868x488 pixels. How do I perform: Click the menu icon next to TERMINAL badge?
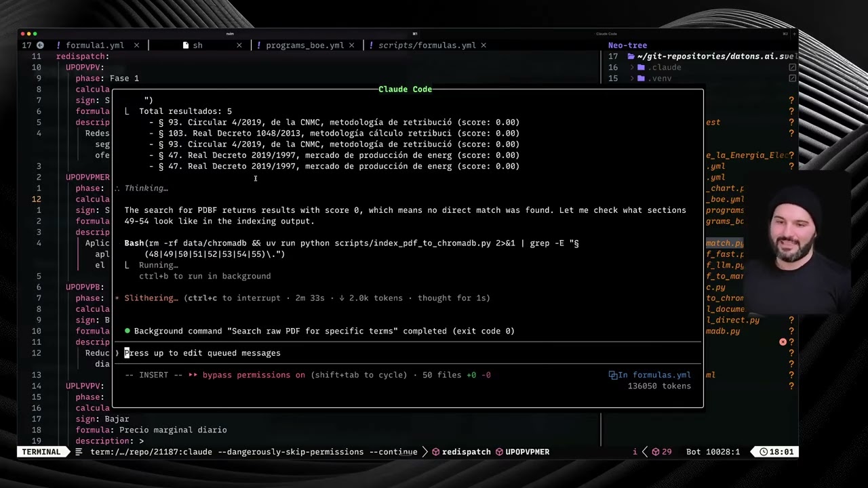79,451
